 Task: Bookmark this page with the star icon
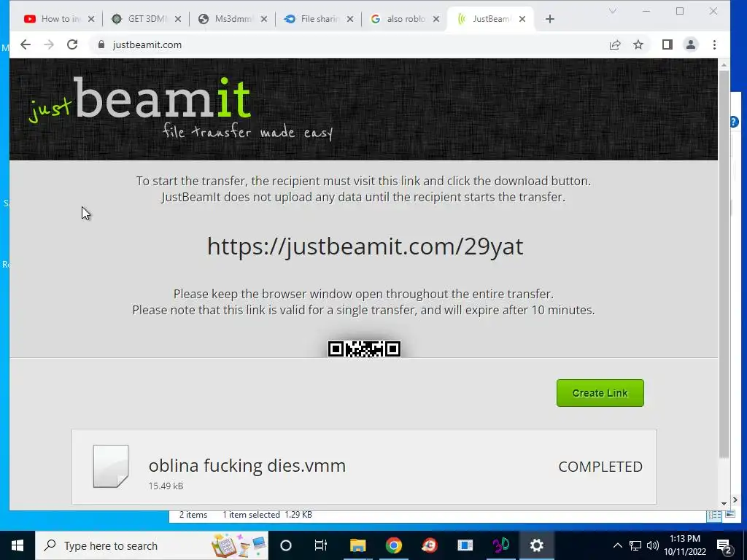(638, 44)
